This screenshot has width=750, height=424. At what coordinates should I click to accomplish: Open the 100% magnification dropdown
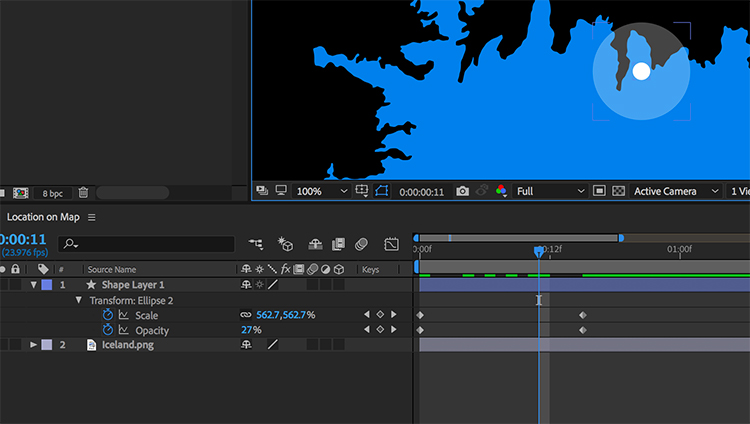(x=322, y=191)
